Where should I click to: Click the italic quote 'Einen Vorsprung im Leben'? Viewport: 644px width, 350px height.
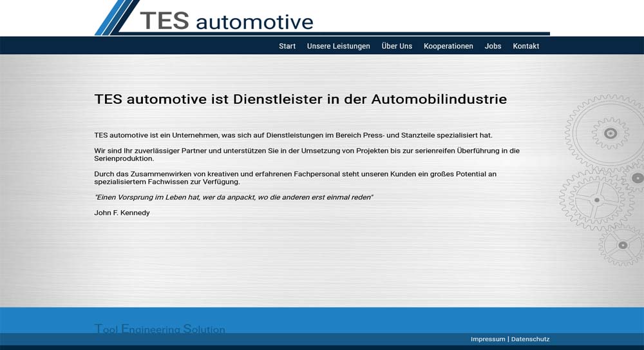[234, 197]
